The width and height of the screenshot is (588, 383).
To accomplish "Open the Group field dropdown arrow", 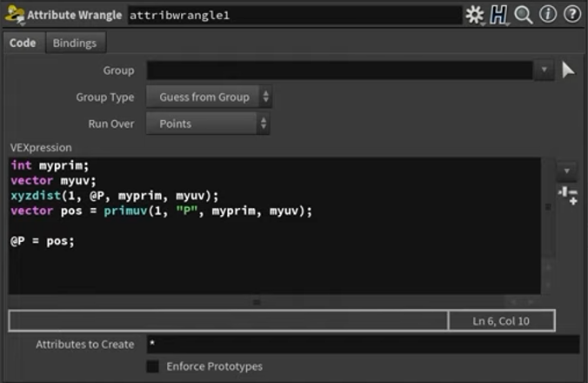I will pyautogui.click(x=545, y=71).
